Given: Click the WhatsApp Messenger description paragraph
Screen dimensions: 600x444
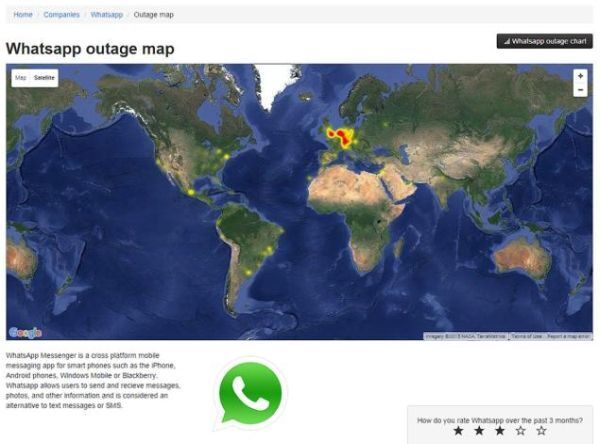Looking at the screenshot, I should [x=93, y=380].
